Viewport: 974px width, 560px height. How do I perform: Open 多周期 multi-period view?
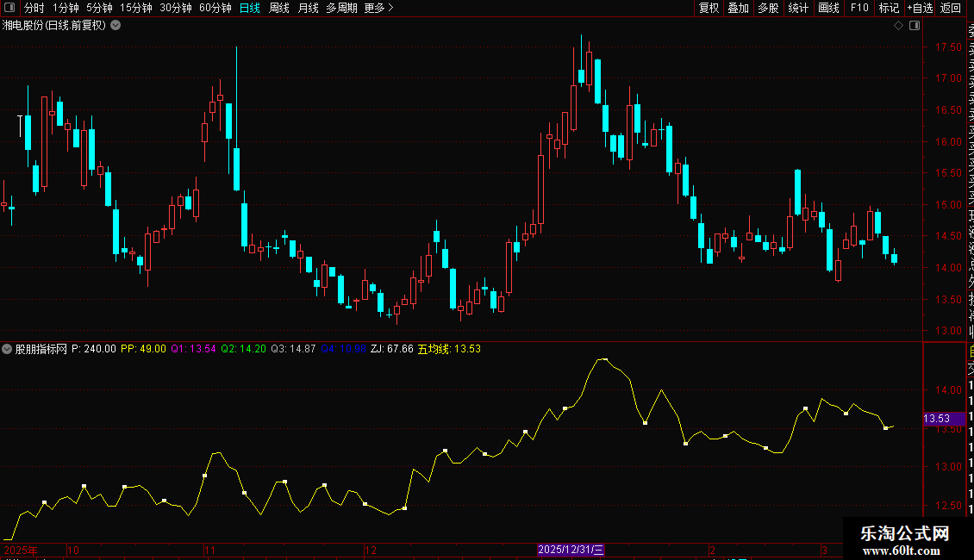pyautogui.click(x=341, y=8)
